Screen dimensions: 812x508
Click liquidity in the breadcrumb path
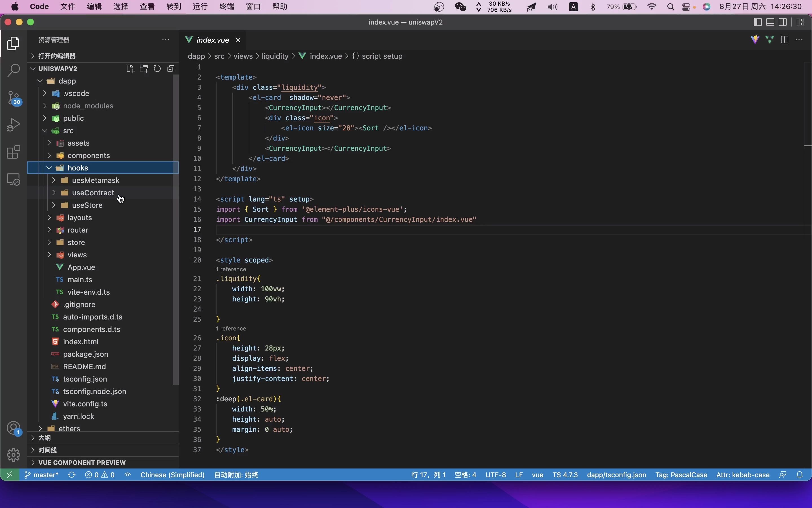tap(275, 56)
